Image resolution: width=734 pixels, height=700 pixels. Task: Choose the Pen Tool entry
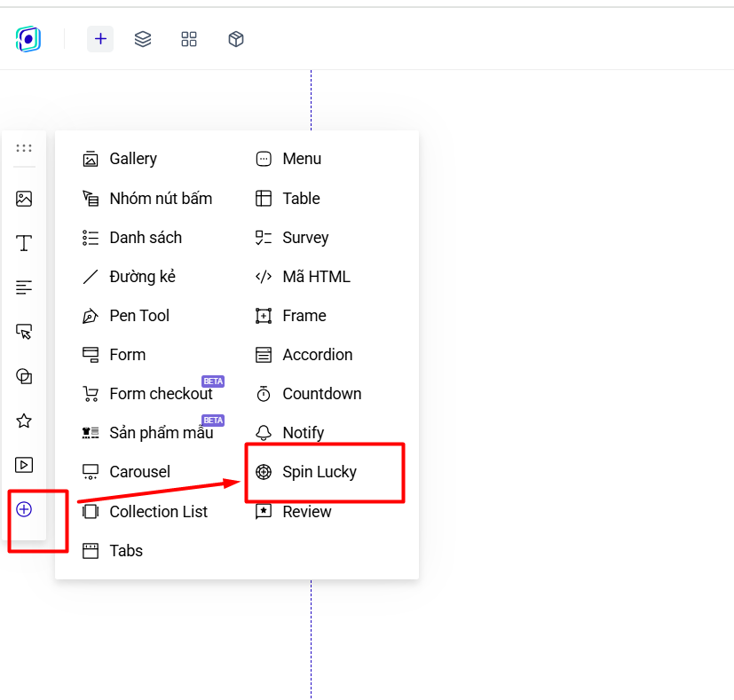pos(125,316)
